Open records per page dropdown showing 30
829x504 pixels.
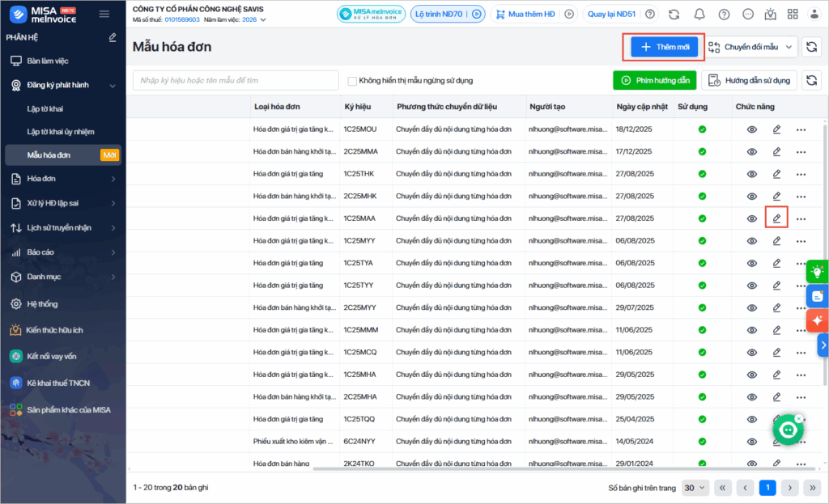[x=695, y=488]
